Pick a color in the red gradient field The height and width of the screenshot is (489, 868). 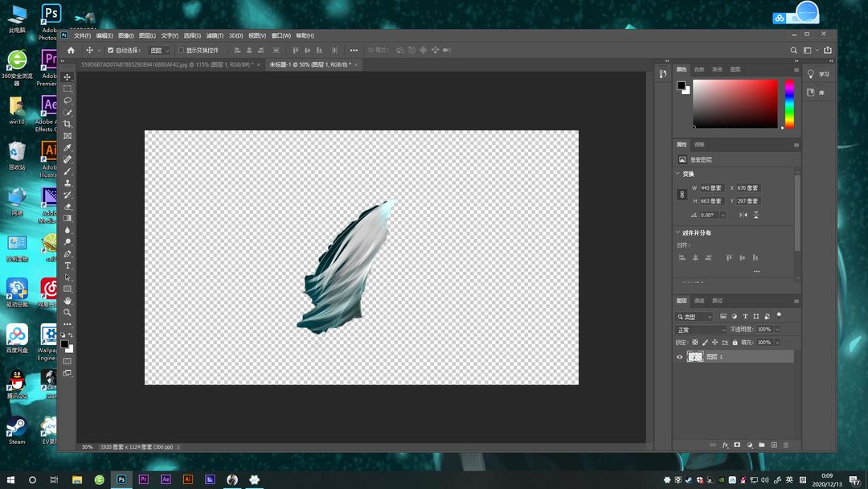[x=735, y=104]
